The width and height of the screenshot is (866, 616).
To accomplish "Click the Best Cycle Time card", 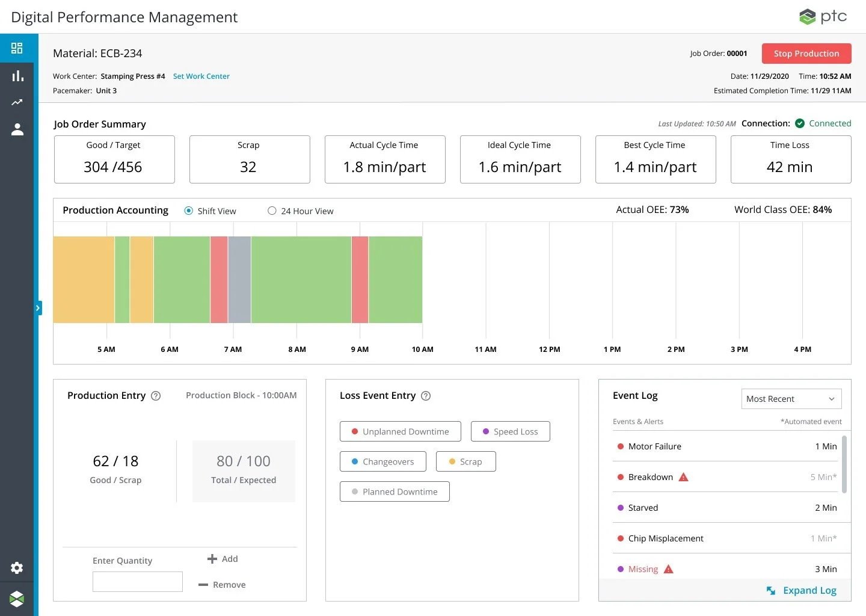I will [x=656, y=159].
